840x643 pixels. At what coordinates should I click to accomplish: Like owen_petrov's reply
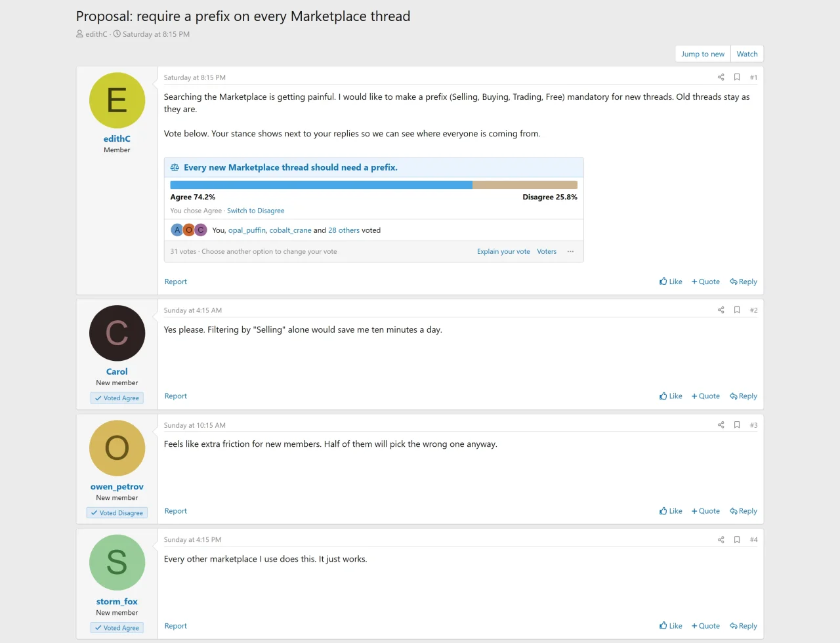tap(671, 511)
